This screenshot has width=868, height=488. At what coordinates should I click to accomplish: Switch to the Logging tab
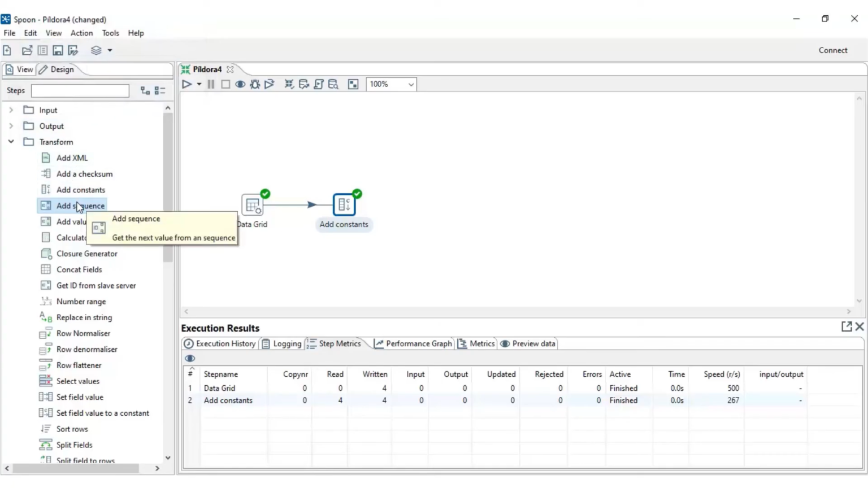tap(286, 343)
